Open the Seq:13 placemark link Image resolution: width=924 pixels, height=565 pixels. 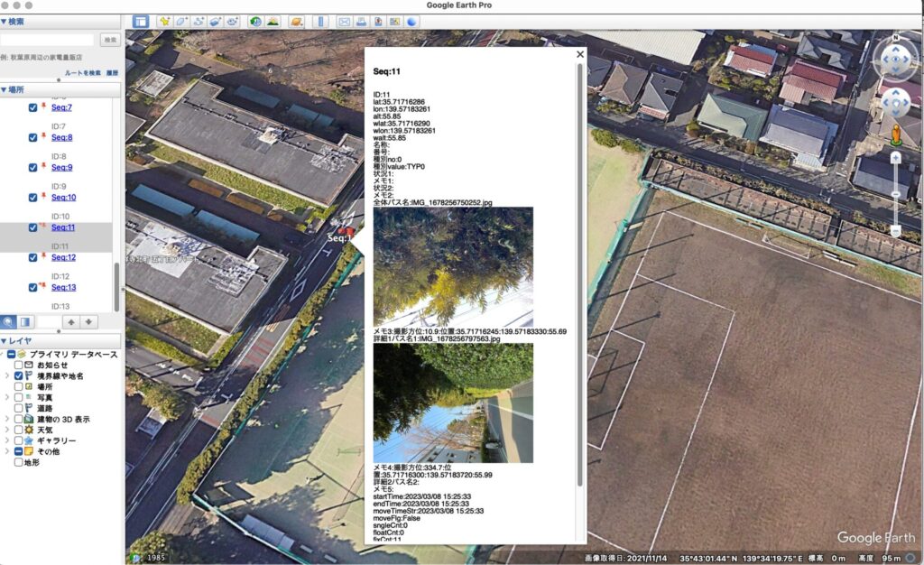coord(64,288)
